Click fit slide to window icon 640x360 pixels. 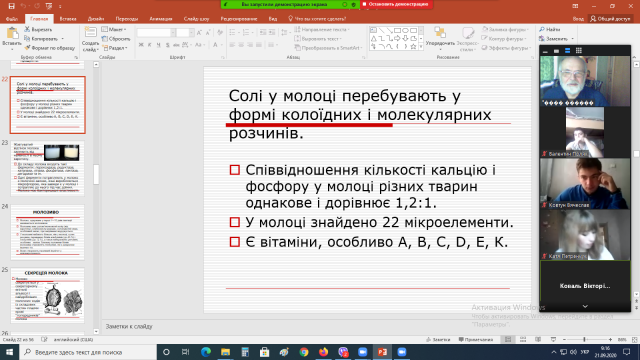[x=634, y=340]
